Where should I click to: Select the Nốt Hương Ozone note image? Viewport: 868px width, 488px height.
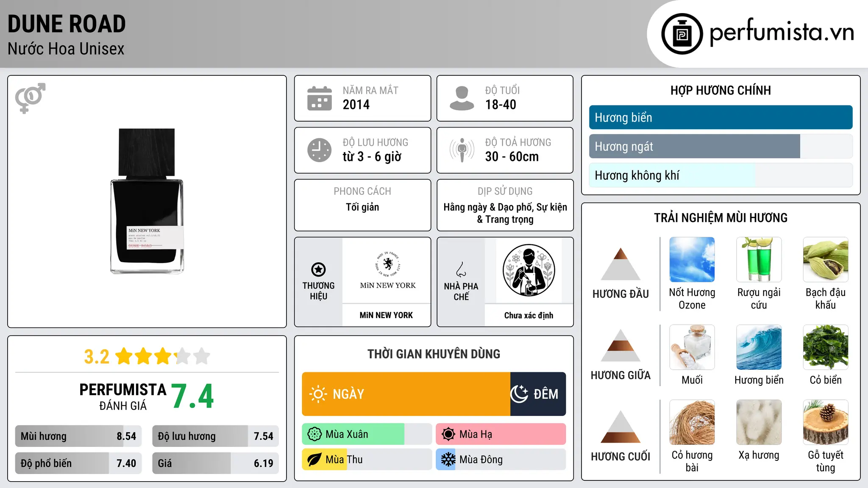tap(692, 260)
